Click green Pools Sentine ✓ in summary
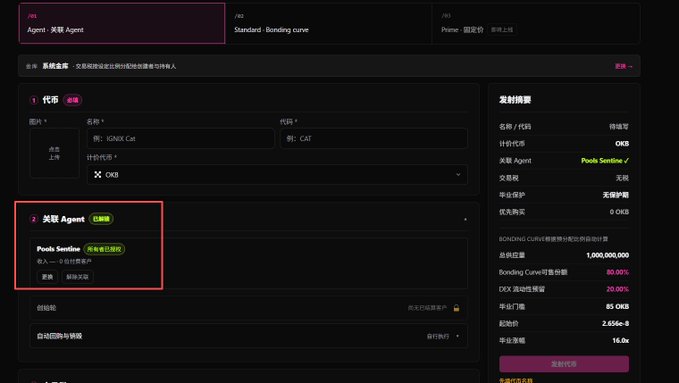The width and height of the screenshot is (679, 383). pos(605,161)
